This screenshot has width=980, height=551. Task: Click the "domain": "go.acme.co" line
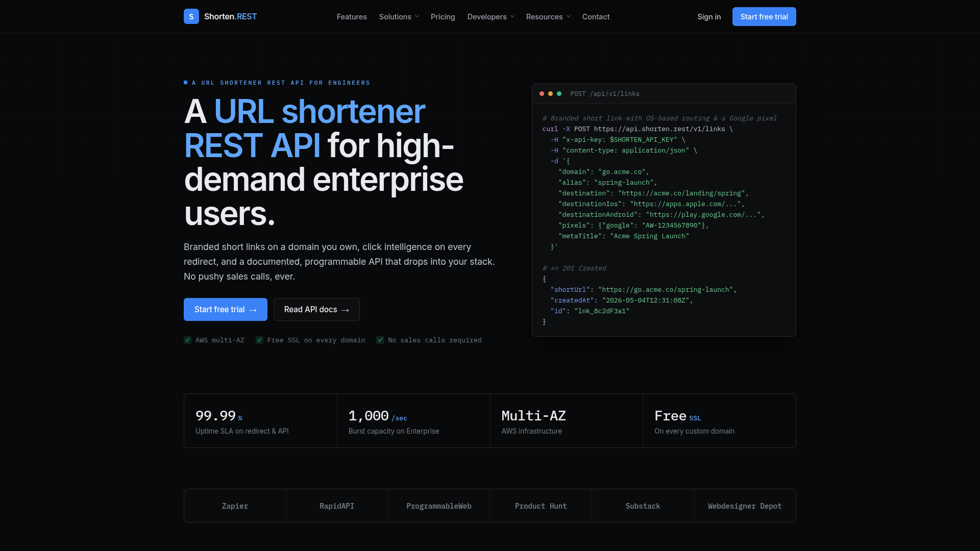(x=604, y=172)
